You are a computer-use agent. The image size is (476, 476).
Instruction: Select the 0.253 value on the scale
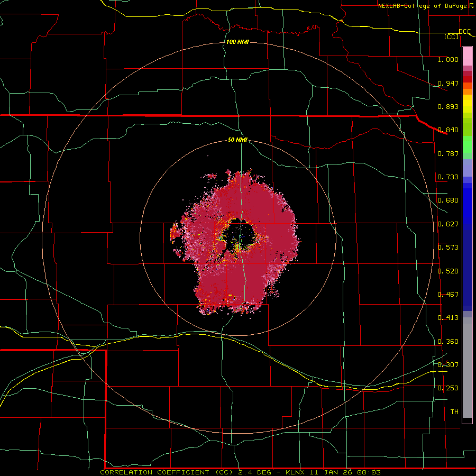tap(448, 388)
